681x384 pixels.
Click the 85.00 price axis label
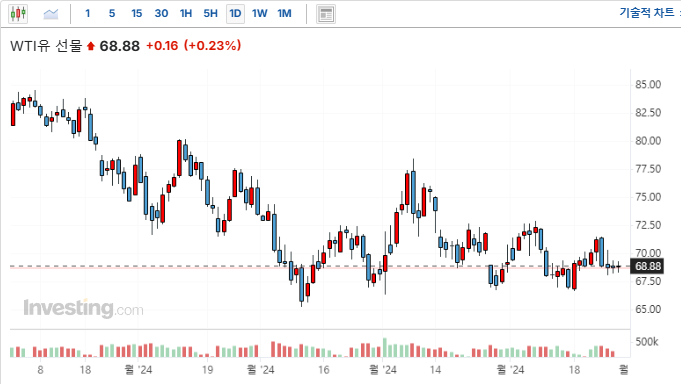(648, 85)
